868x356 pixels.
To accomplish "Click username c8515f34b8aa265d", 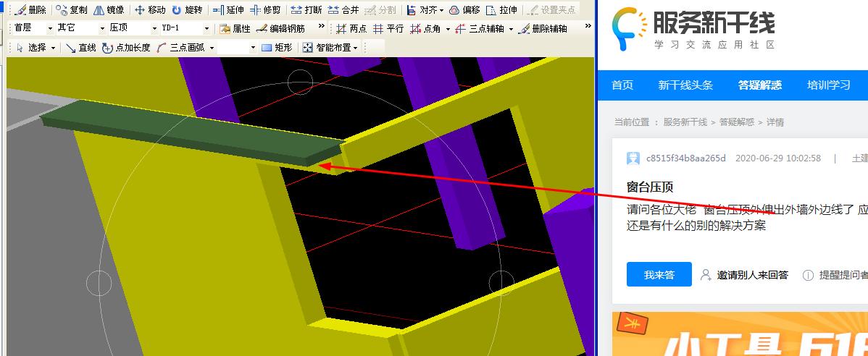I will [686, 158].
